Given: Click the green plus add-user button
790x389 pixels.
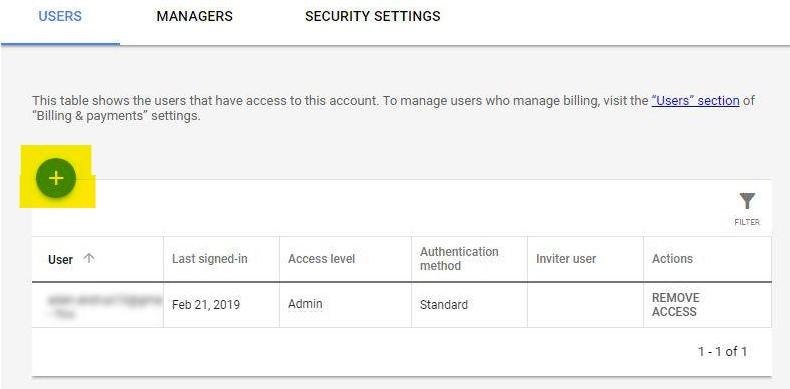Looking at the screenshot, I should pyautogui.click(x=56, y=178).
